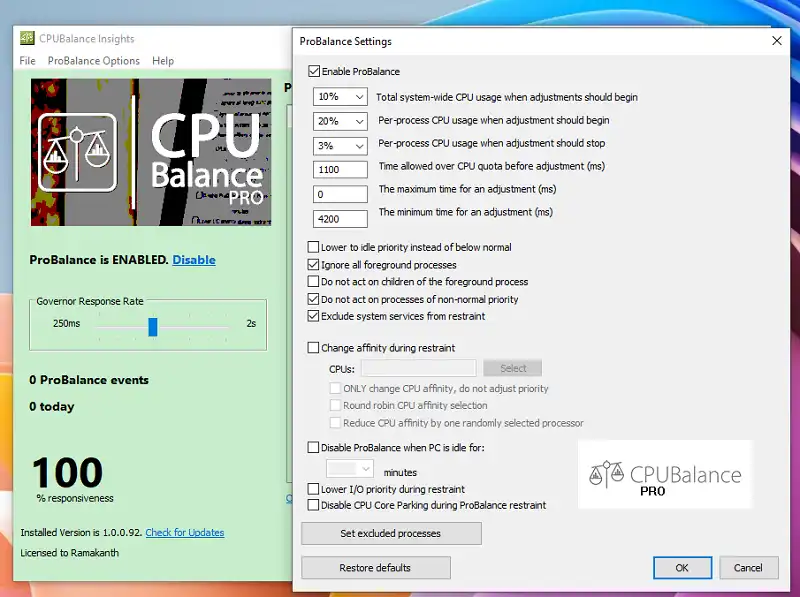Open per-process CPU usage stop dropdown
This screenshot has width=800, height=597.
[340, 145]
